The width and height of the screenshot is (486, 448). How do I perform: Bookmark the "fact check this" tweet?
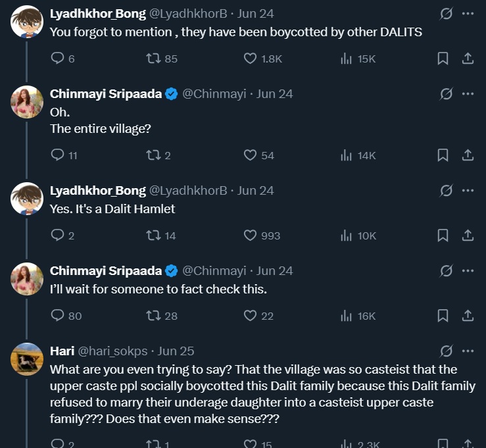[x=443, y=315]
